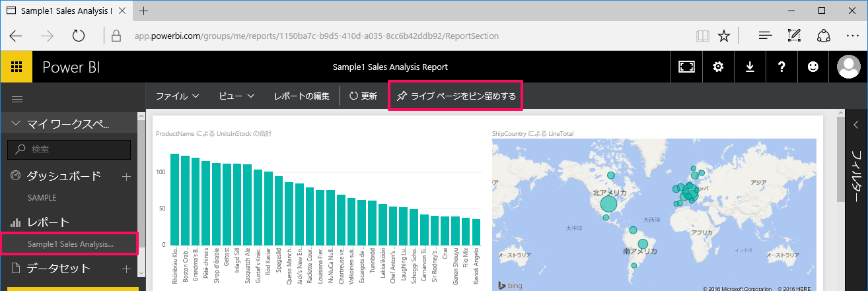Enter full screen mode icon
The height and width of the screenshot is (291, 868).
point(686,67)
